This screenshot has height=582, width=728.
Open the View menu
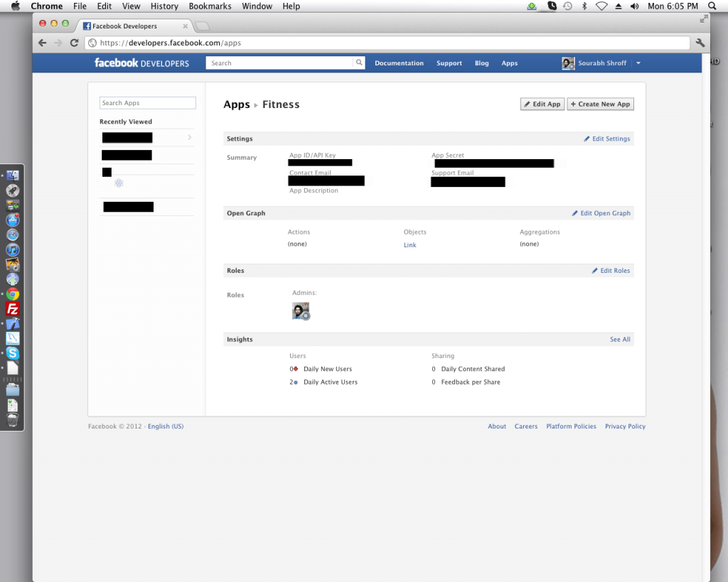pos(131,6)
